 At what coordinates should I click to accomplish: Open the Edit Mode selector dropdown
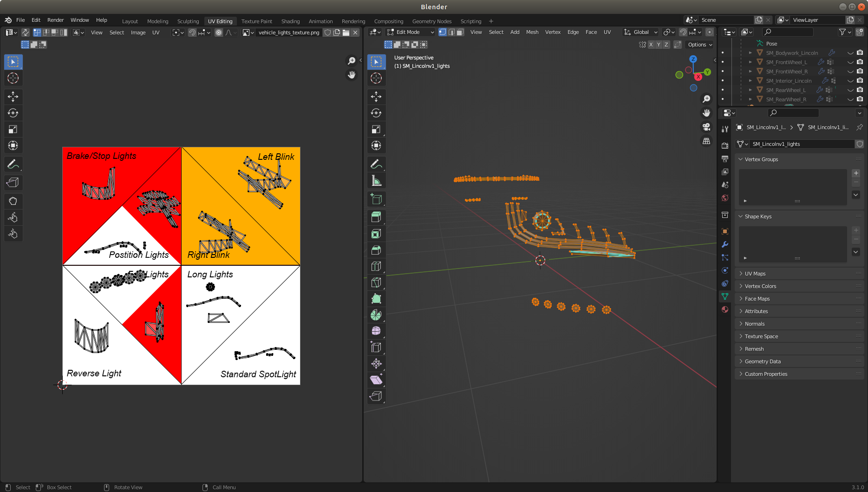(x=411, y=32)
